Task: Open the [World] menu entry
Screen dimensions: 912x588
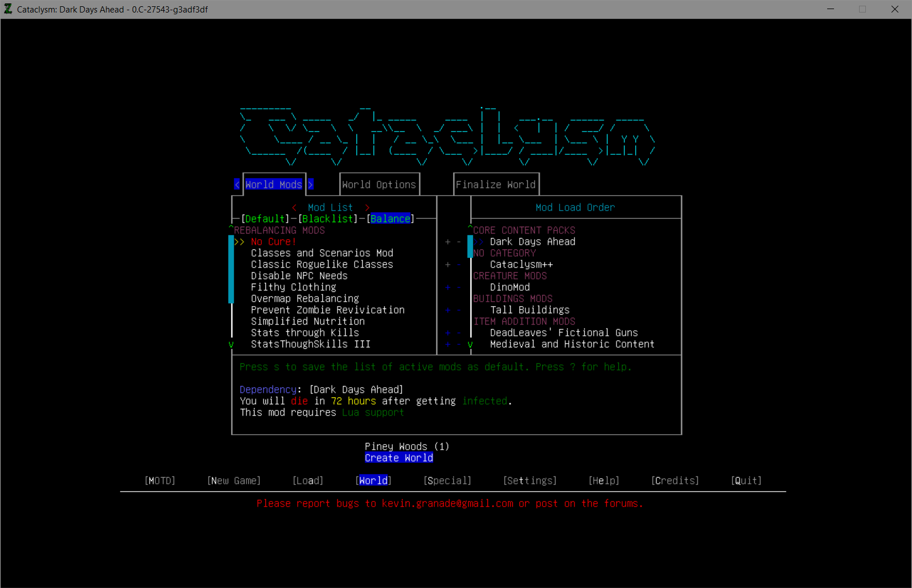Action: [373, 481]
